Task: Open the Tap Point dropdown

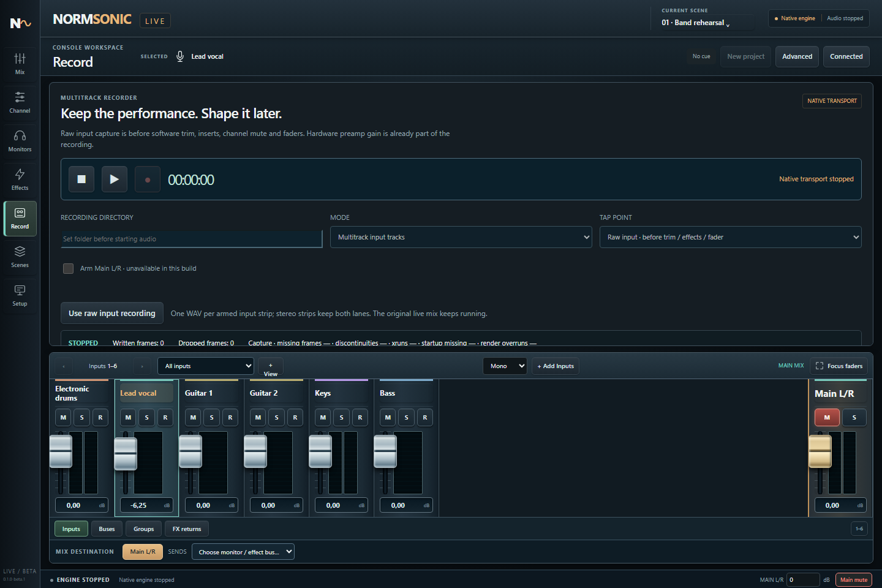Action: click(x=730, y=237)
